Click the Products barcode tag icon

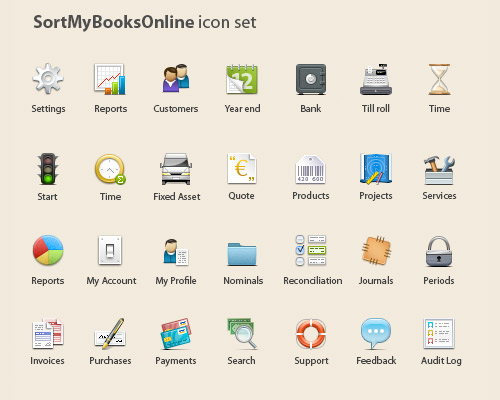click(x=310, y=169)
